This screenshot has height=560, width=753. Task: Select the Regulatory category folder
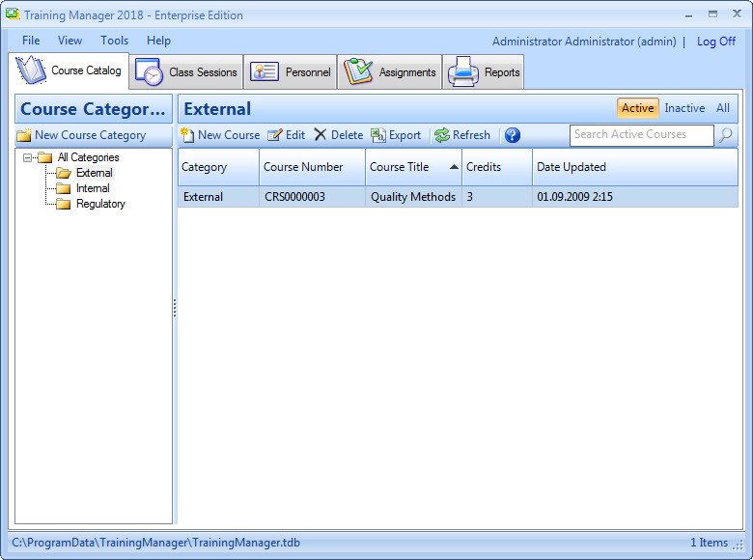[x=100, y=204]
